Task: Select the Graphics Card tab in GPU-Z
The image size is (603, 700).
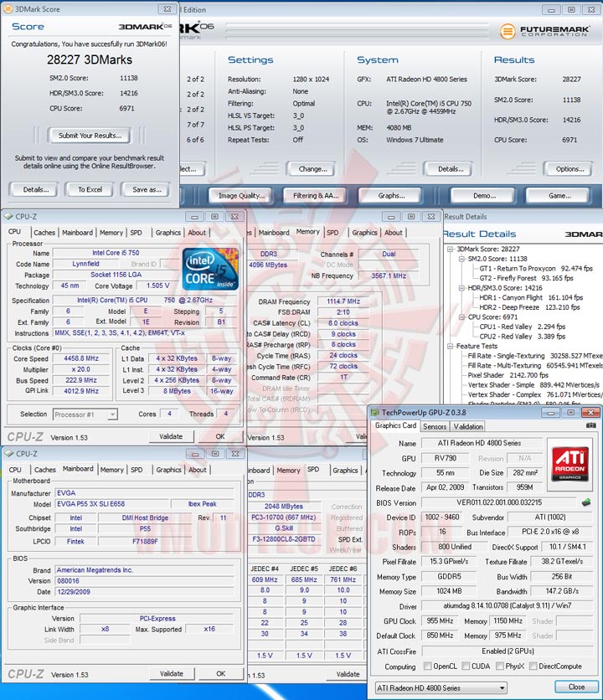Action: 396,425
